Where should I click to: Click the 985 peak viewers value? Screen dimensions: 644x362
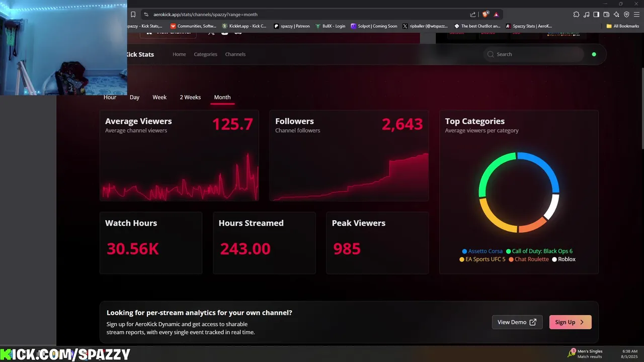[347, 248]
